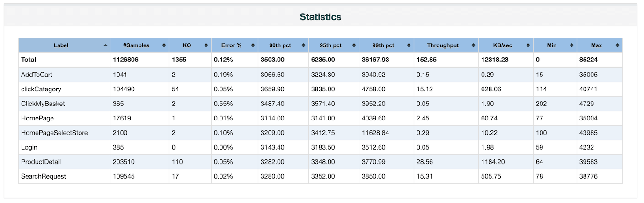644x203 pixels.
Task: Click sort arrows icon beside KB/sec
Action: click(528, 45)
